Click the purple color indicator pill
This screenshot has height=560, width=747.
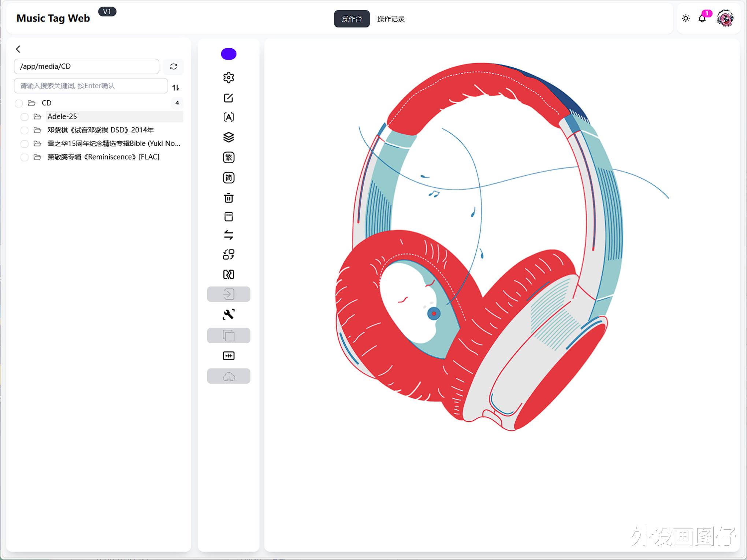tap(228, 54)
